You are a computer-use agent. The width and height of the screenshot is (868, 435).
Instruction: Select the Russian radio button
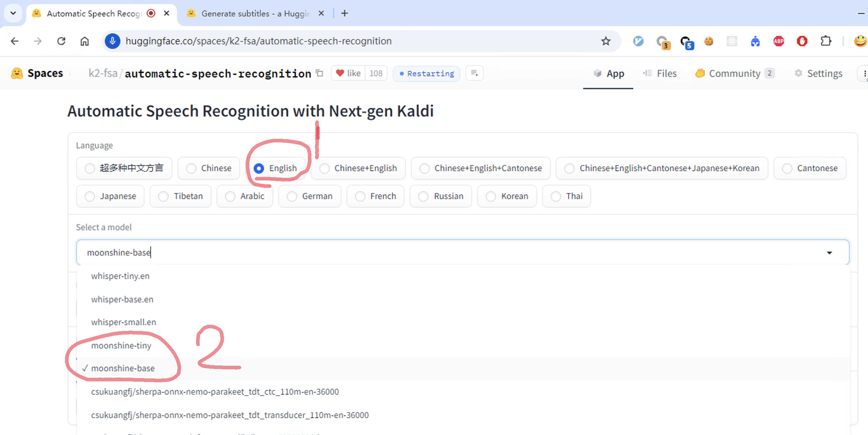pos(441,196)
